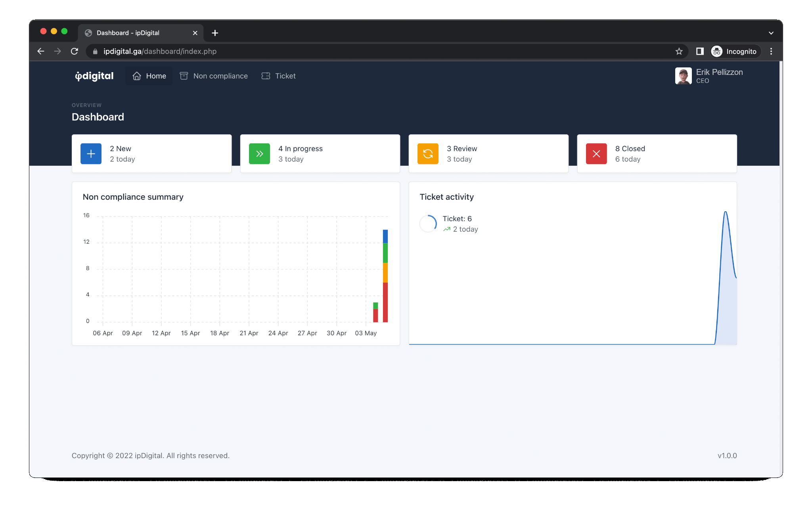The image size is (812, 516).
Task: Click the green In progress arrows icon
Action: (x=259, y=154)
